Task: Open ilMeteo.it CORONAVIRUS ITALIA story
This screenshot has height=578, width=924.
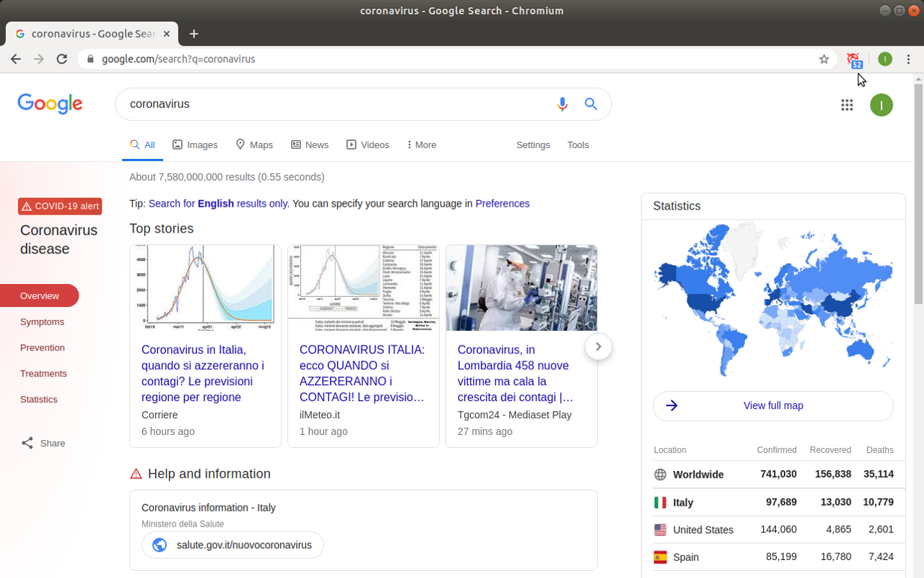Action: point(362,374)
